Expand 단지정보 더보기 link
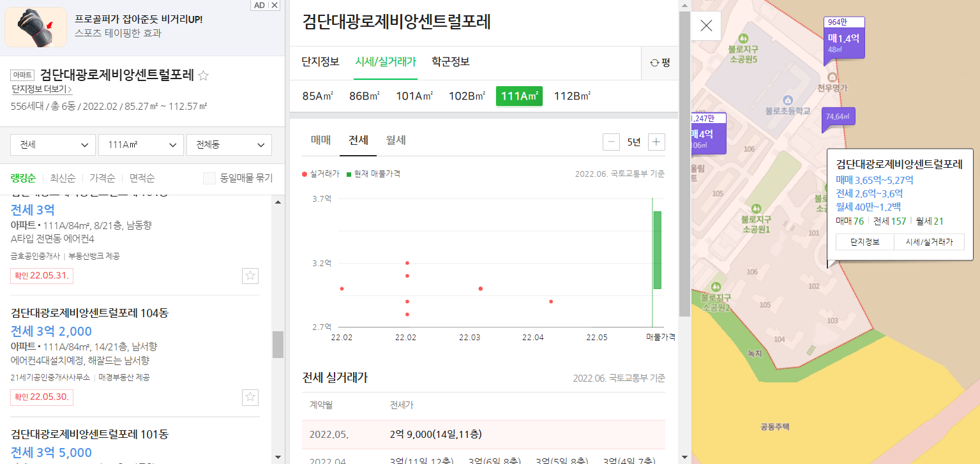 pyautogui.click(x=41, y=89)
